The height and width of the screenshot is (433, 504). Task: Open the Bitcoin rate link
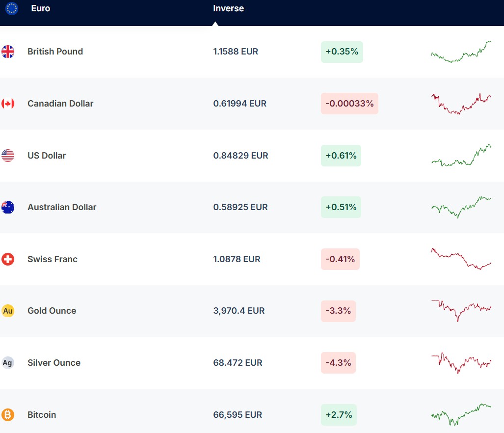[42, 415]
